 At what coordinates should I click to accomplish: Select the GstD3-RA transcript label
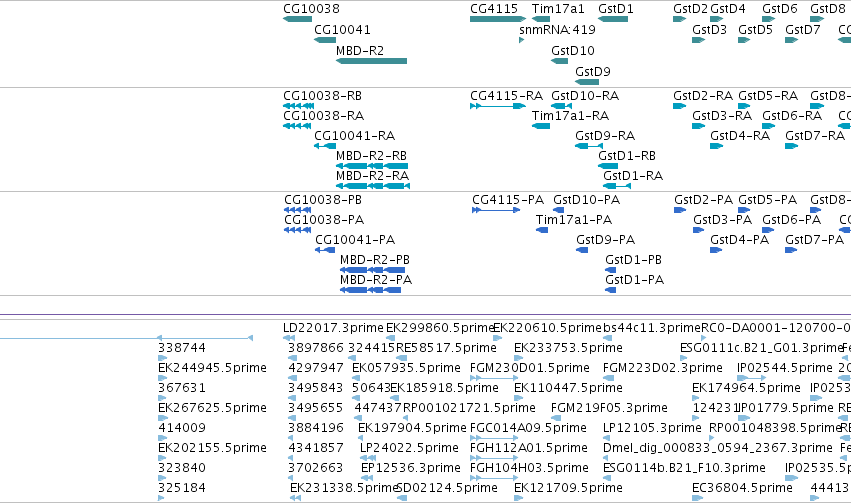(722, 116)
